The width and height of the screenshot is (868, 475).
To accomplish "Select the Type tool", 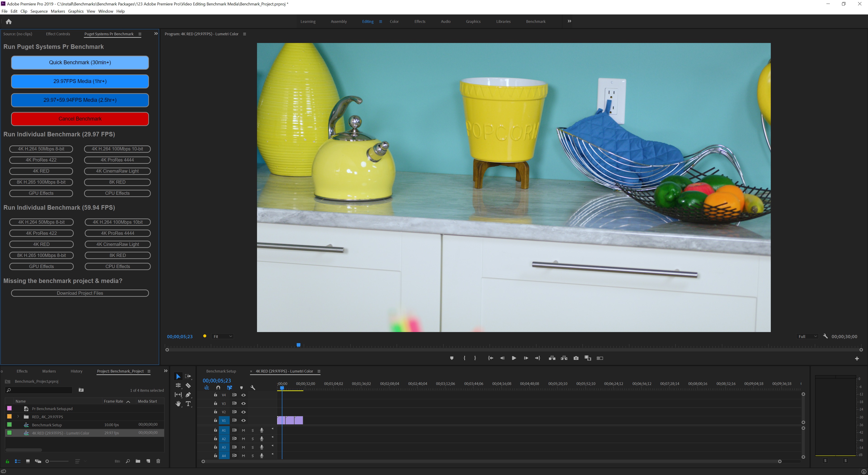I will pos(188,404).
